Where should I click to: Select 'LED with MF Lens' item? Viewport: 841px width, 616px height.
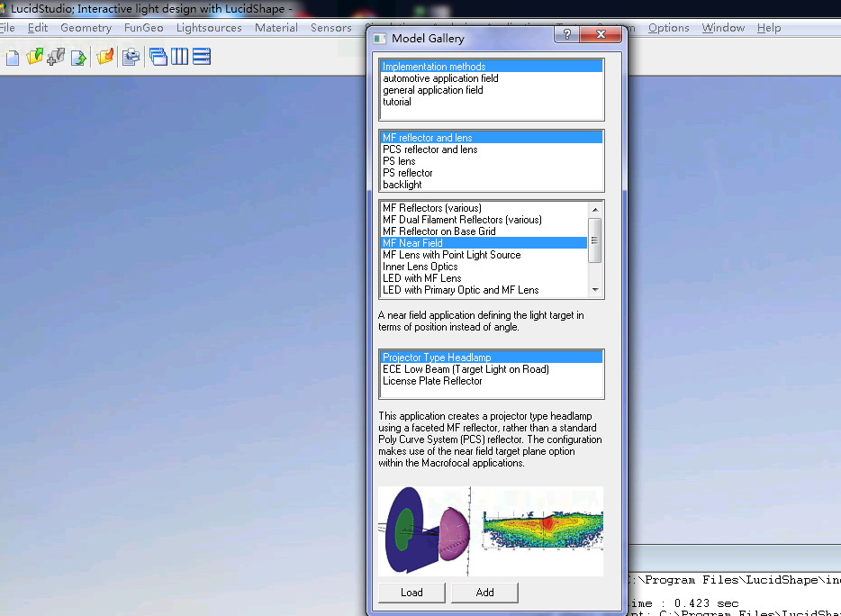[x=484, y=278]
